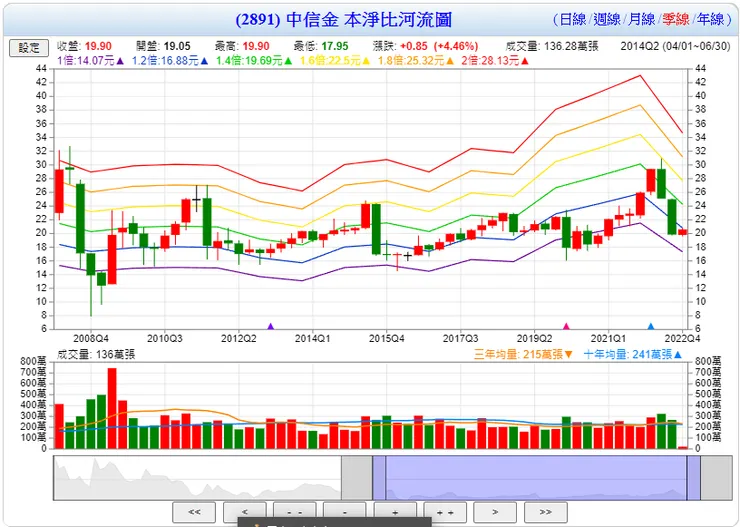Click the right gray handle of range selector
This screenshot has width=740, height=527.
point(716,477)
